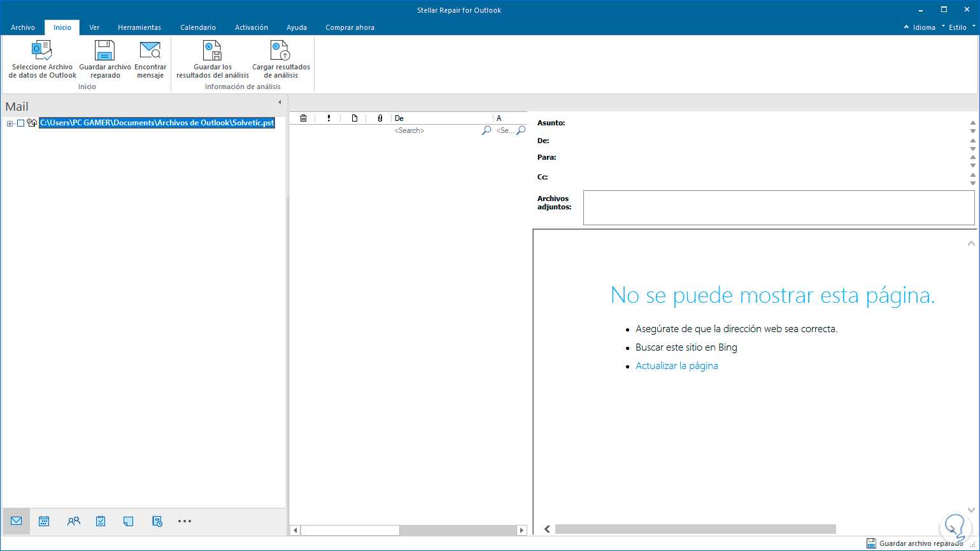Open the Herramientas tab
Viewport: 980px width, 551px height.
click(139, 27)
